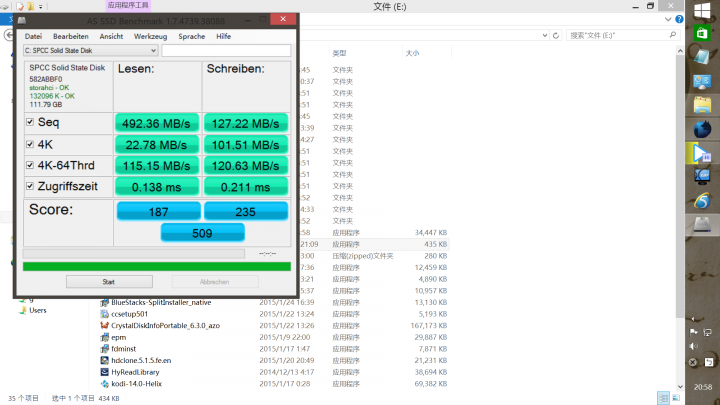Refresh the Explorer address bar
This screenshot has width=720, height=405.
point(556,35)
